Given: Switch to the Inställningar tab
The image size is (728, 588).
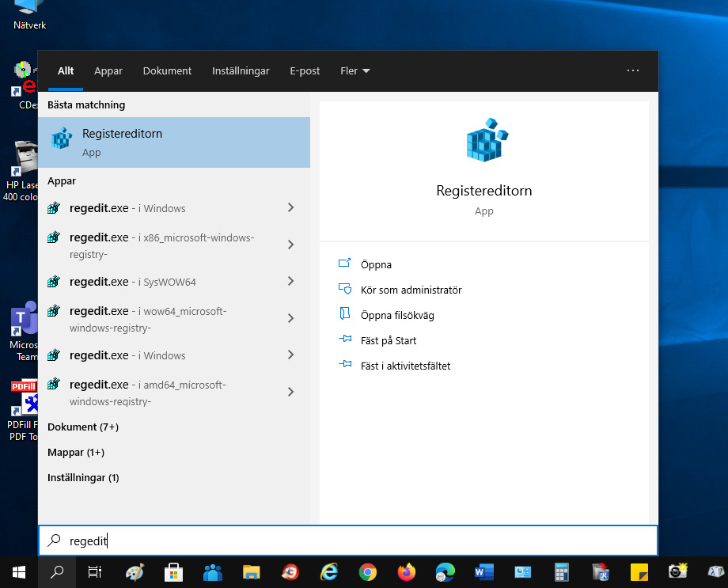Looking at the screenshot, I should coord(241,70).
